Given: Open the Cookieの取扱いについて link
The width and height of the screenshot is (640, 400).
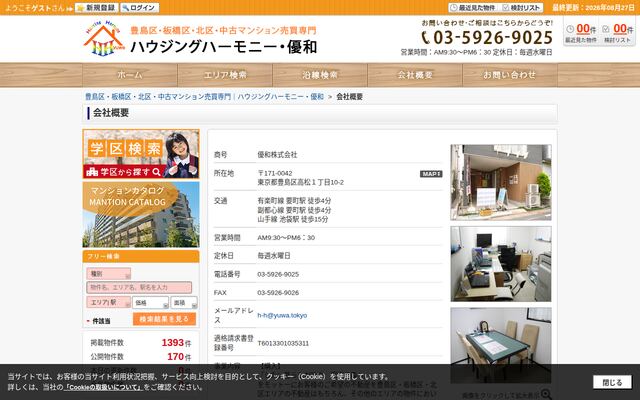Looking at the screenshot, I should click(103, 387).
